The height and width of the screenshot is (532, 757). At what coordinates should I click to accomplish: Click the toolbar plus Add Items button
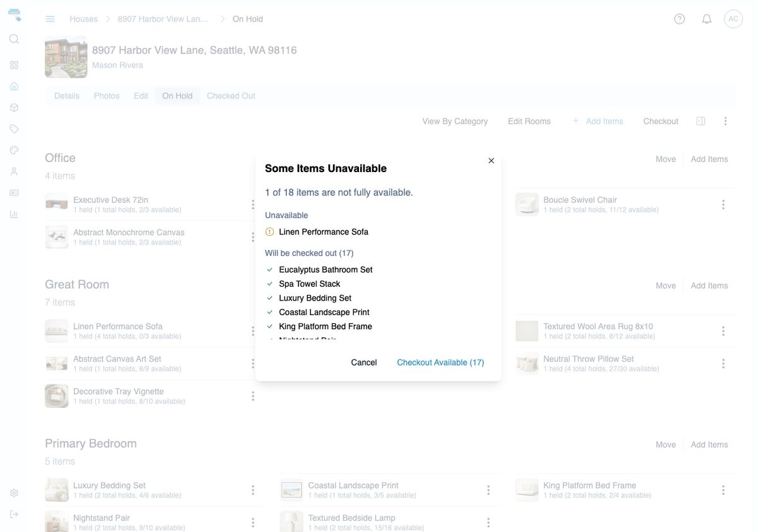coord(597,121)
